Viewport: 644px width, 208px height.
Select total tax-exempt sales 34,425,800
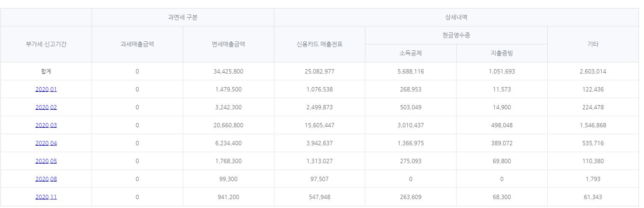coord(228,71)
